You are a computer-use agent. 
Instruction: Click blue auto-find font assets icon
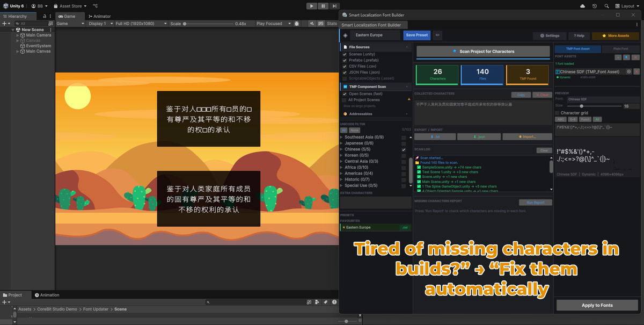(627, 57)
